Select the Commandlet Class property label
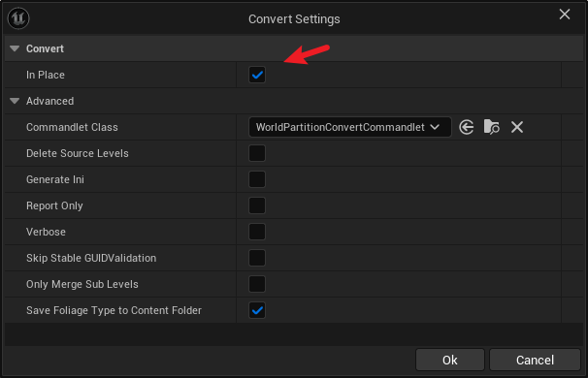The height and width of the screenshot is (378, 588). [72, 127]
